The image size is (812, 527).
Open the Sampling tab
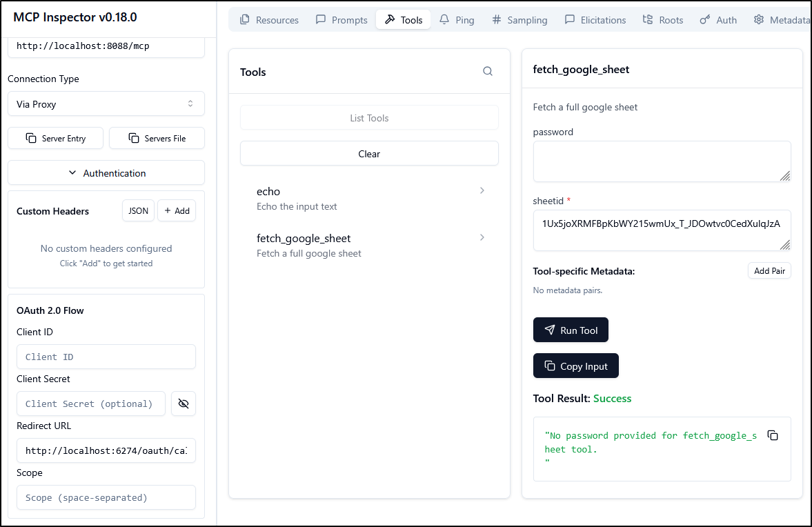(519, 20)
